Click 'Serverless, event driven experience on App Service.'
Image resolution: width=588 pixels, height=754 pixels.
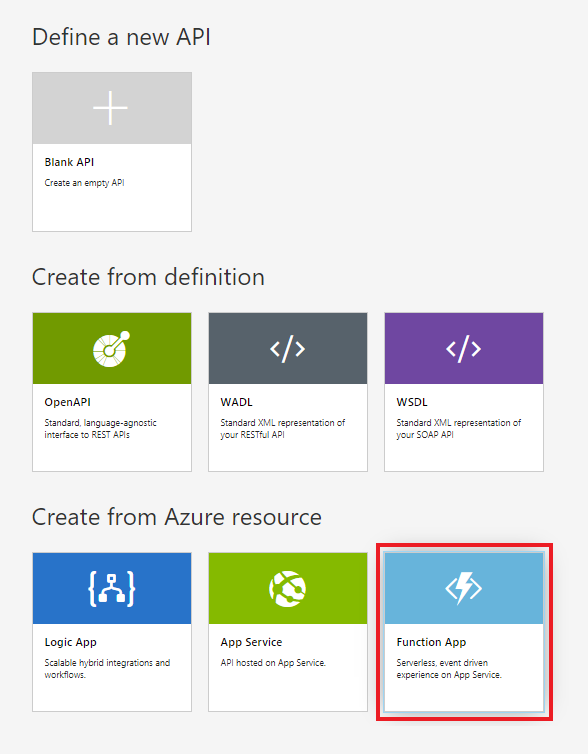point(449,668)
